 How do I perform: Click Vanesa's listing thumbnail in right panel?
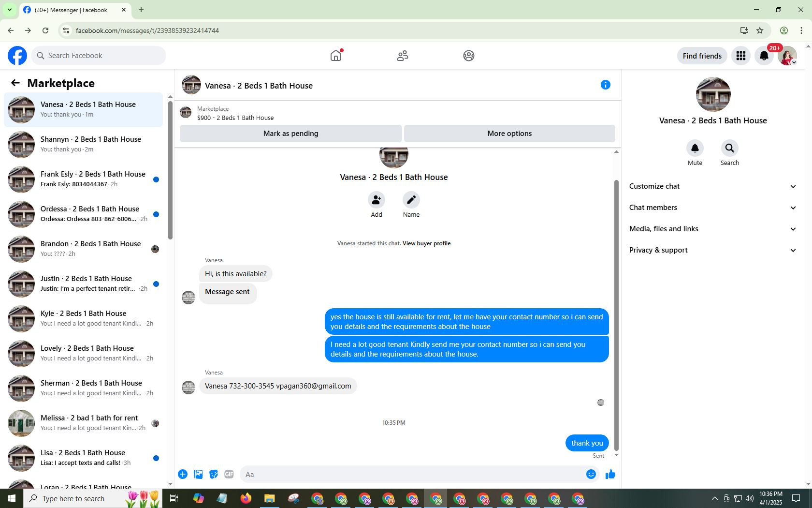click(713, 94)
